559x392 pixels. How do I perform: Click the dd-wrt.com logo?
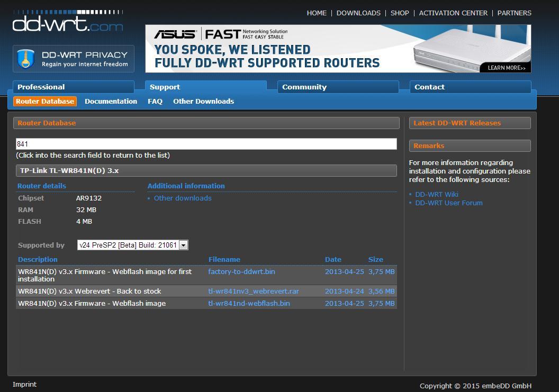click(68, 21)
